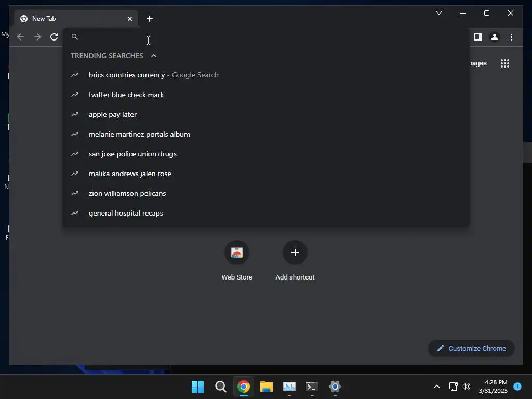Select suggestion melanie martinez portals album

pos(267,135)
